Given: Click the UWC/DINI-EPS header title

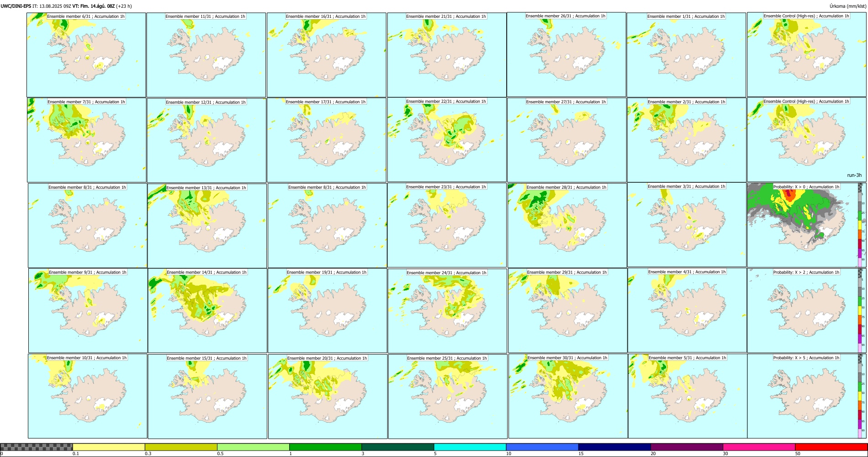Looking at the screenshot, I should click(x=16, y=6).
